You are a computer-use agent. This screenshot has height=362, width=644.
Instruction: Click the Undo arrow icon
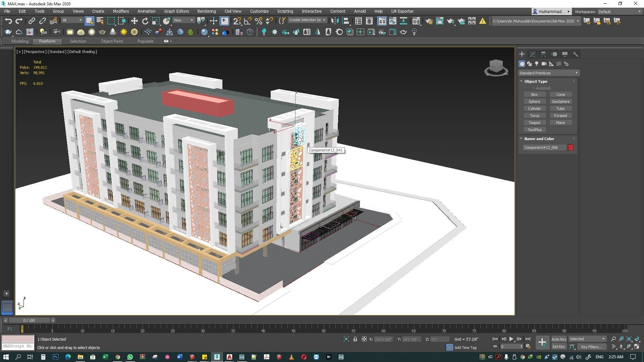(x=8, y=21)
